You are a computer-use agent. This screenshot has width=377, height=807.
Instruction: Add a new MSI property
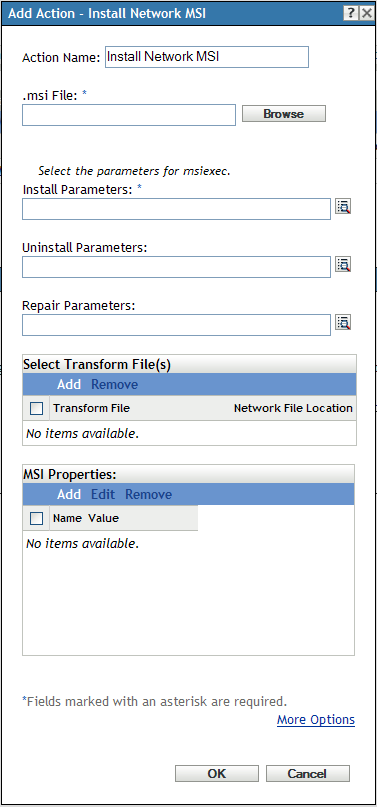69,495
